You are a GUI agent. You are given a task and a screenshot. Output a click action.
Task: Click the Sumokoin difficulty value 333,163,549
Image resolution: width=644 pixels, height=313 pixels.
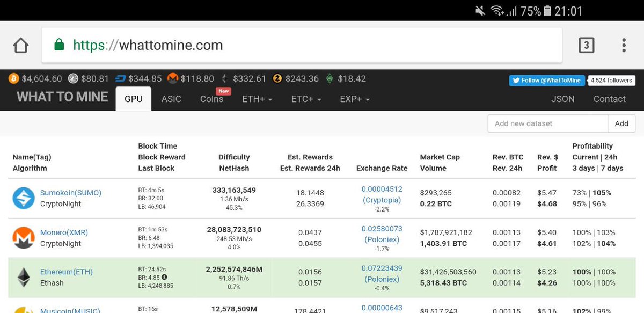[234, 190]
